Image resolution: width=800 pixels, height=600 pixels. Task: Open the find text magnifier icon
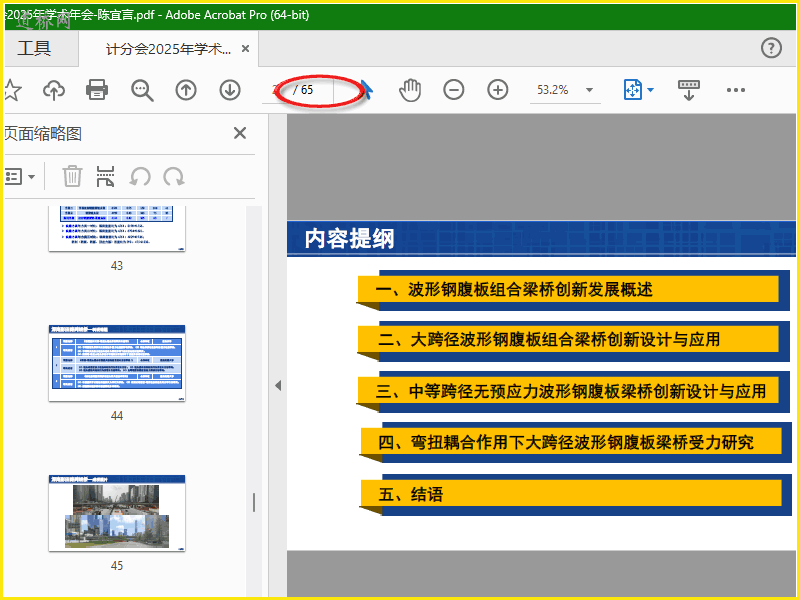(142, 90)
